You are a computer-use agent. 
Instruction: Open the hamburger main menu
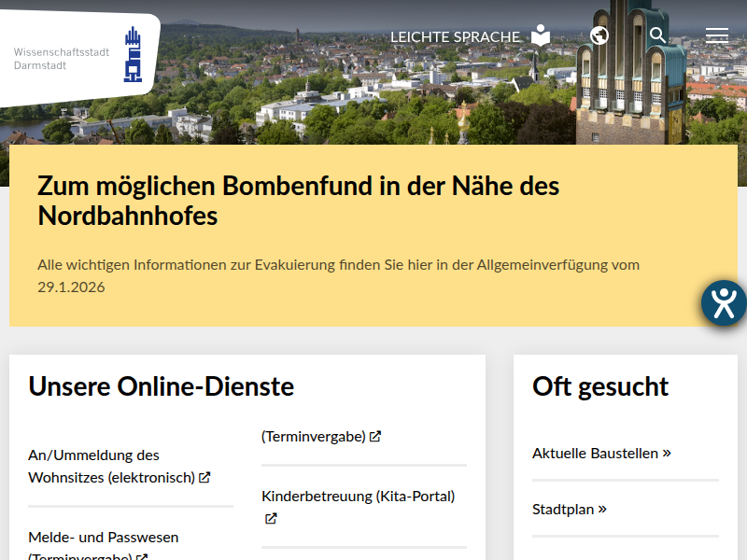(x=716, y=35)
